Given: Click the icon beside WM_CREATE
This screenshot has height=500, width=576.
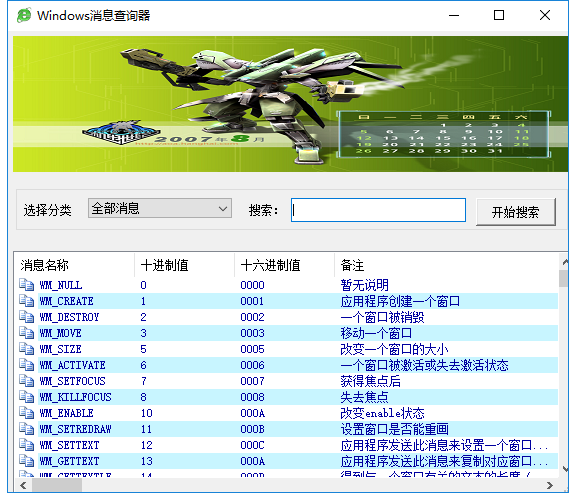Looking at the screenshot, I should (26, 301).
